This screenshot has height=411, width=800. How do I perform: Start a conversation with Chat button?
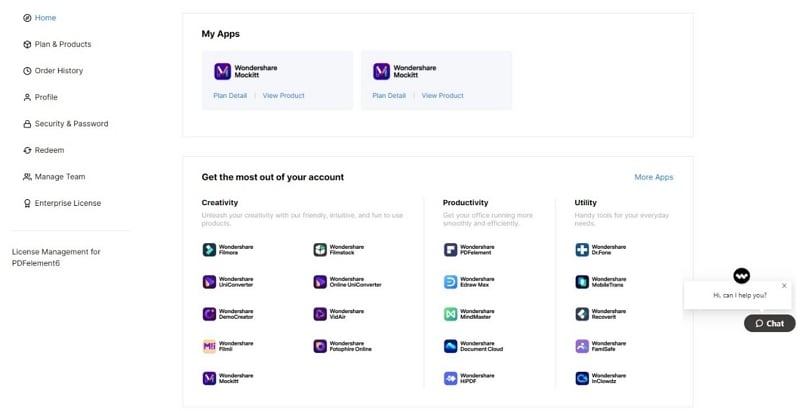coord(770,323)
